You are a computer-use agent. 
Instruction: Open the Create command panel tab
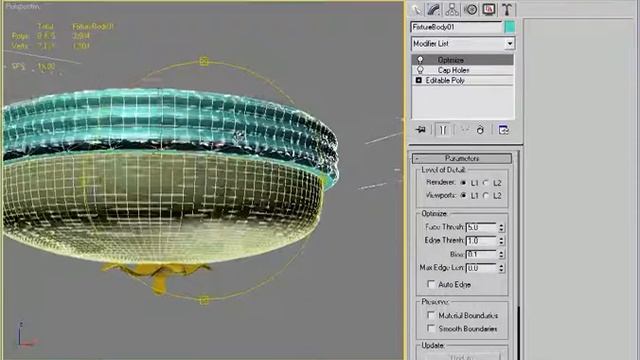click(417, 9)
